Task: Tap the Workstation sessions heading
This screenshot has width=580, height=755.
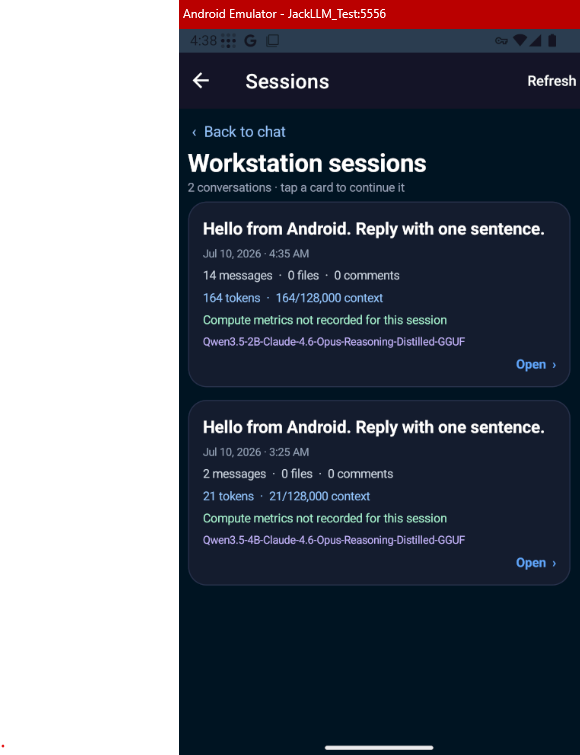Action: 307,164
